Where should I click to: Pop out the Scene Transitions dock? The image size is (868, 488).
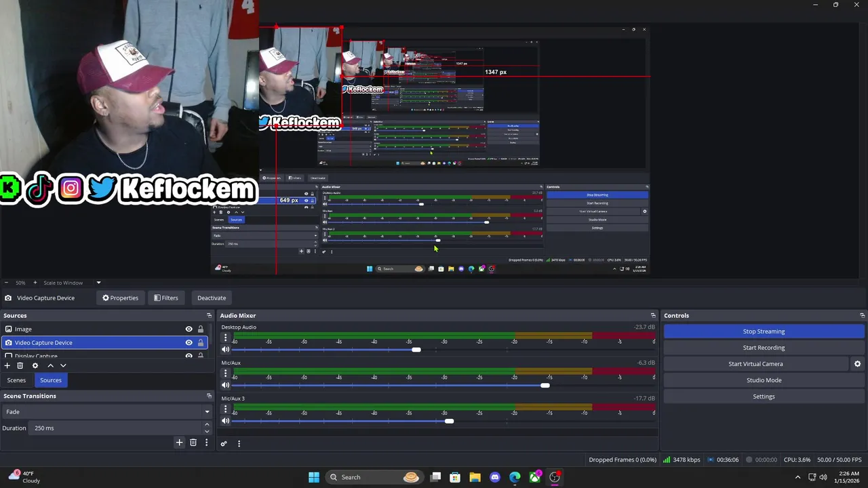tap(209, 396)
